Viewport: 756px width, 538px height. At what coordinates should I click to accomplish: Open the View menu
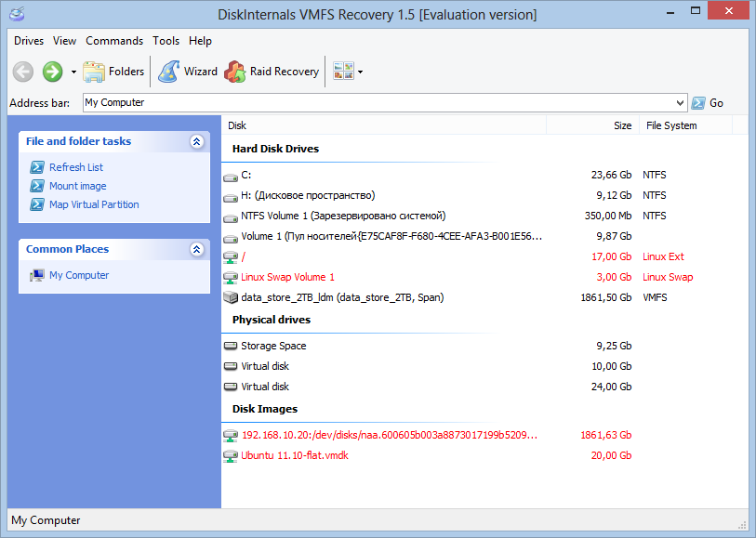(x=64, y=41)
